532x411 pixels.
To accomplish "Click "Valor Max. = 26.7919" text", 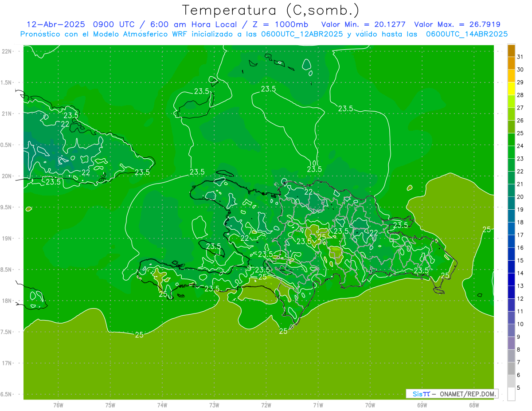I will click(457, 24).
